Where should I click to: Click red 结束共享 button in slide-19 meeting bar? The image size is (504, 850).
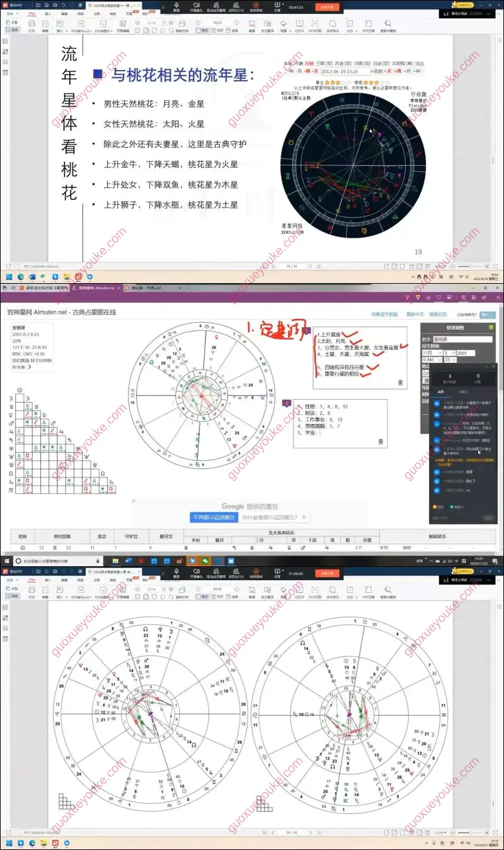(x=327, y=7)
